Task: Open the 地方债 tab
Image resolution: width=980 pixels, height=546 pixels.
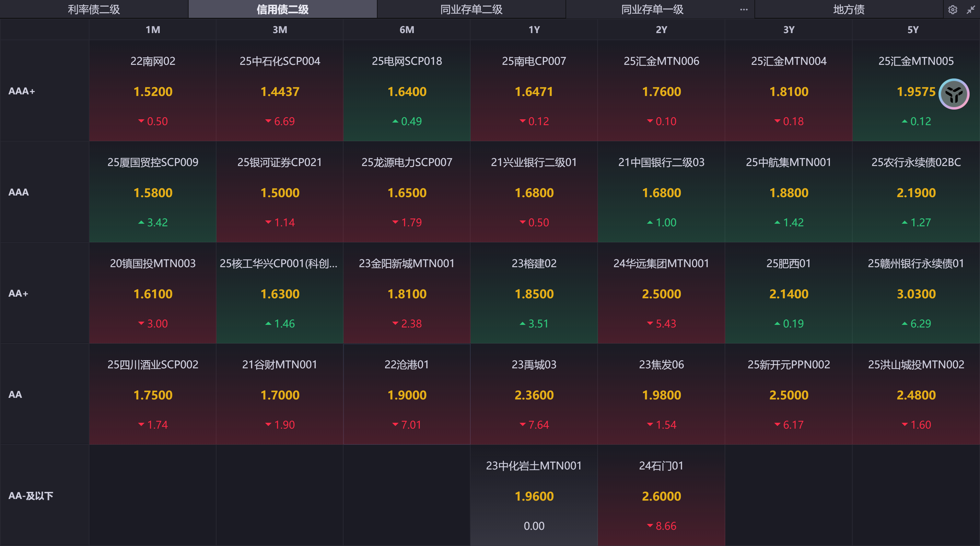Action: pyautogui.click(x=848, y=9)
